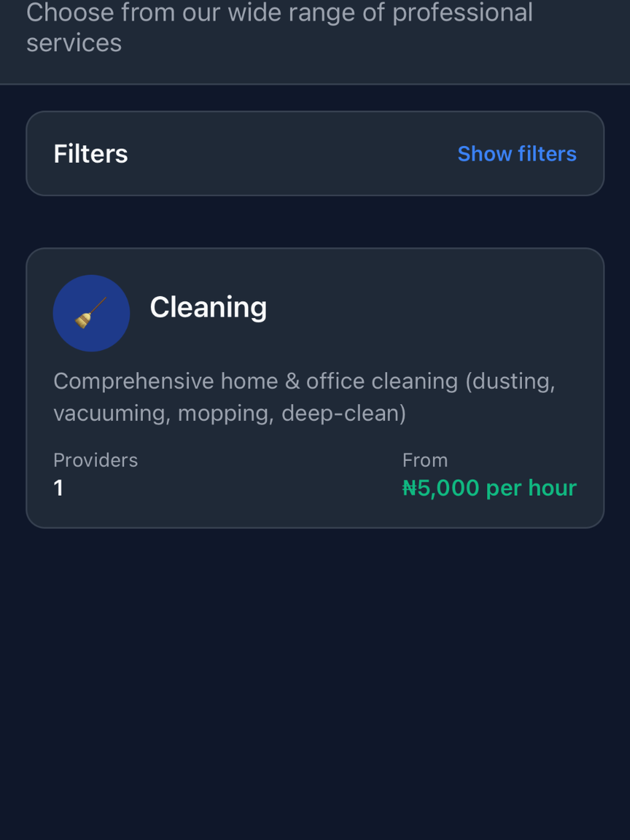
Task: Click blank space right of Cleaning title
Action: (422, 307)
